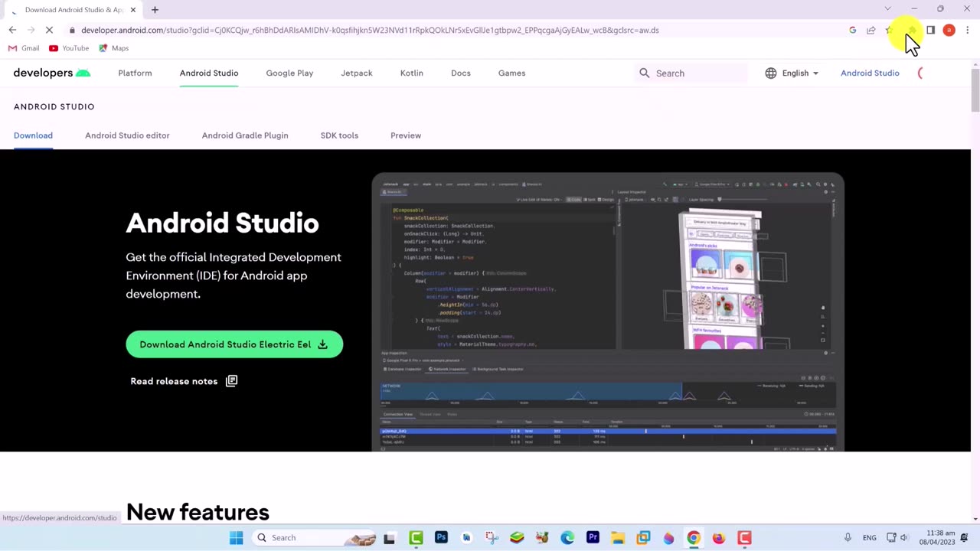Open red Camtasia icon on taskbar
The image size is (980, 551).
(744, 538)
